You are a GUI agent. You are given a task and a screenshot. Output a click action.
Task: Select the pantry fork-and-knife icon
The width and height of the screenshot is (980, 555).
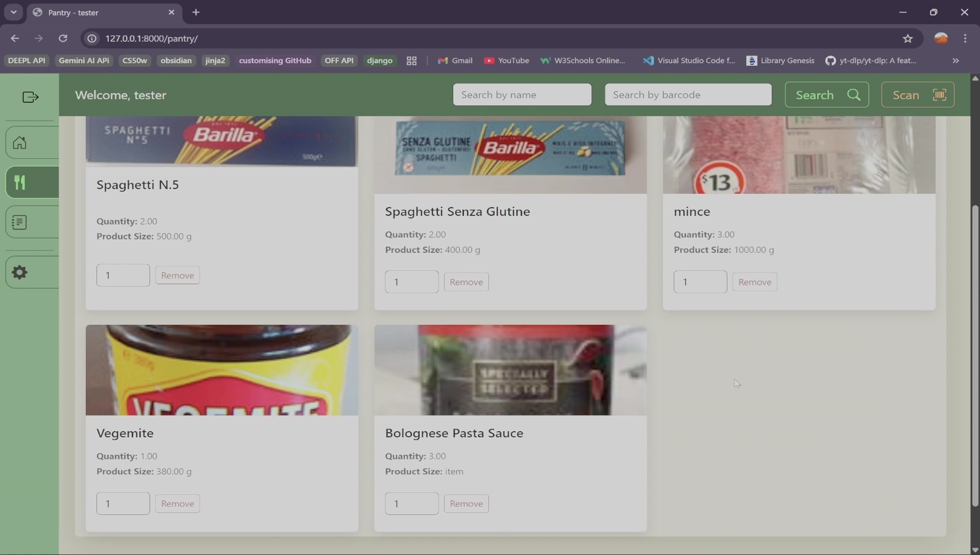(20, 183)
